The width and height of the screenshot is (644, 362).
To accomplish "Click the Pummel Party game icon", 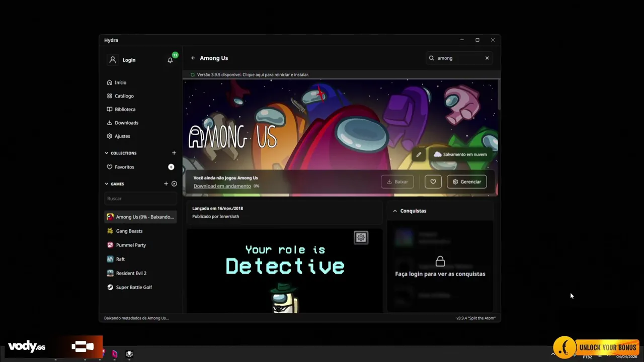I will (110, 245).
